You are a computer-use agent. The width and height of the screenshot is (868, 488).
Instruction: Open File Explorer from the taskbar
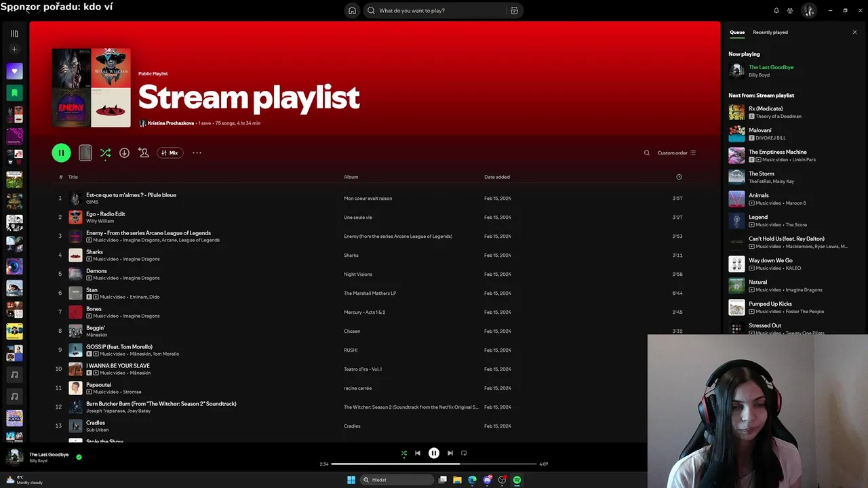tap(458, 480)
